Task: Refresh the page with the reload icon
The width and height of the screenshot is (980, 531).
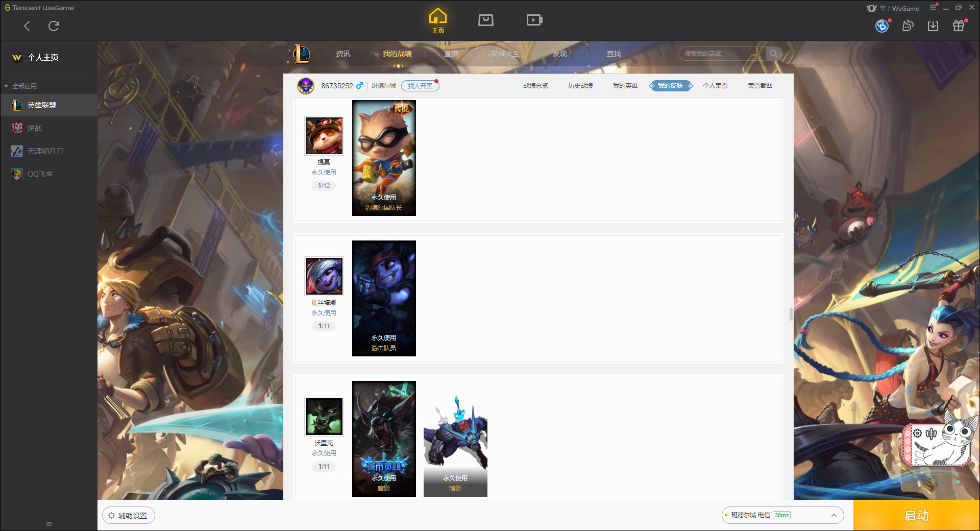Action: coord(54,26)
